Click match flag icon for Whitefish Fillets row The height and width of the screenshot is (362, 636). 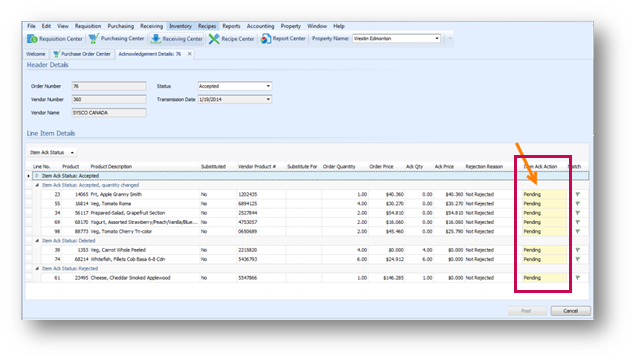point(578,259)
